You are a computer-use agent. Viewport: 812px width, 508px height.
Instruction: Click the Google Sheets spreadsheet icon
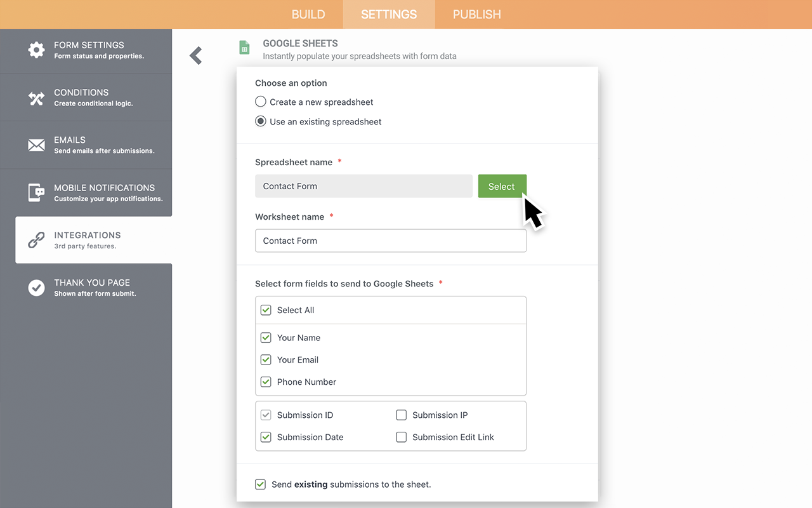(244, 48)
